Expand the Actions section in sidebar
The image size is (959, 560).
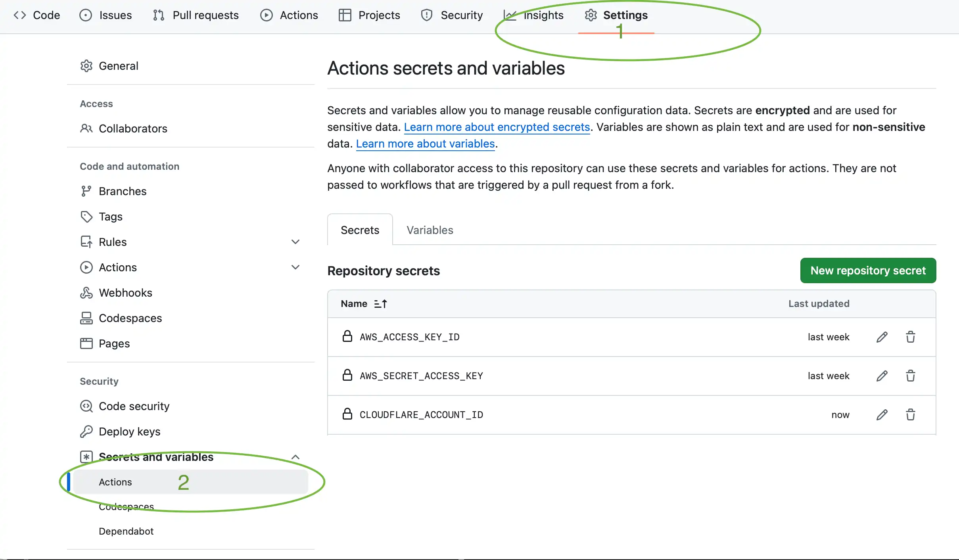295,267
